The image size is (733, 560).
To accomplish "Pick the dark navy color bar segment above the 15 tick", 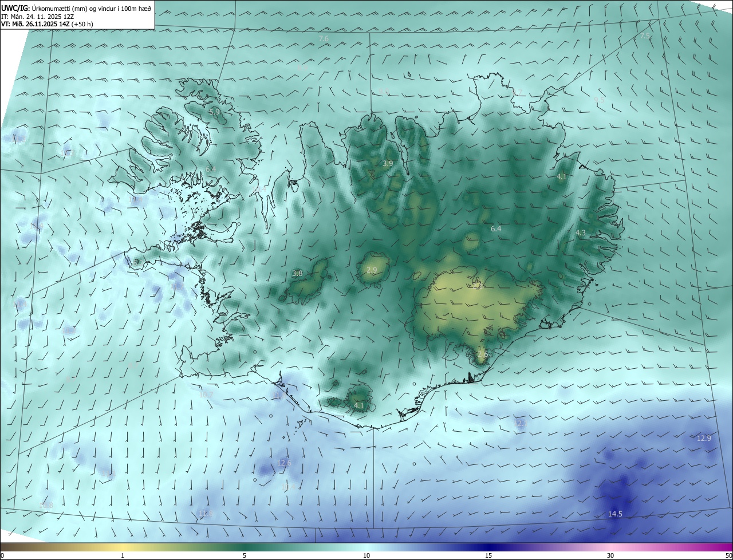I will click(488, 547).
